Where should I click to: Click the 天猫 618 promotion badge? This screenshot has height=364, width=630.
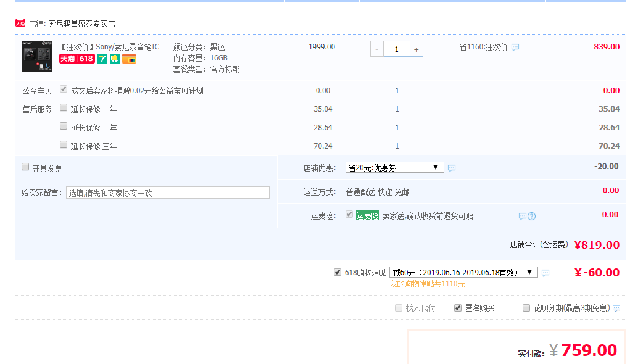77,59
